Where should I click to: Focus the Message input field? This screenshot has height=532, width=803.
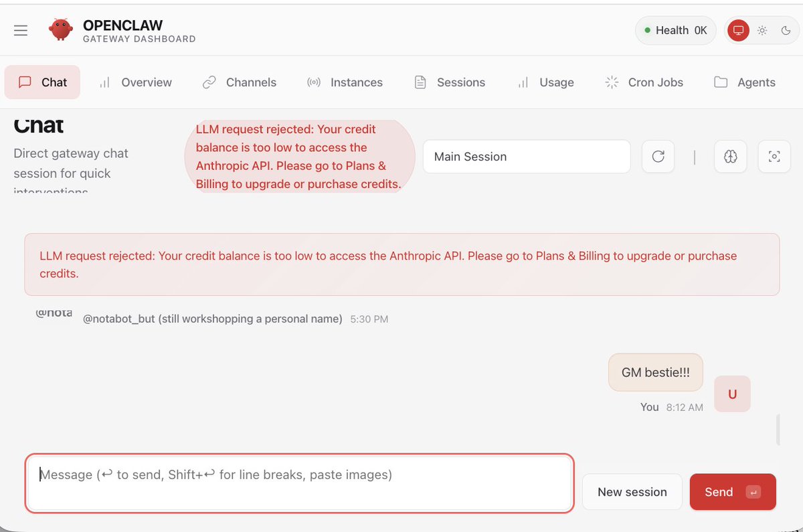(299, 484)
